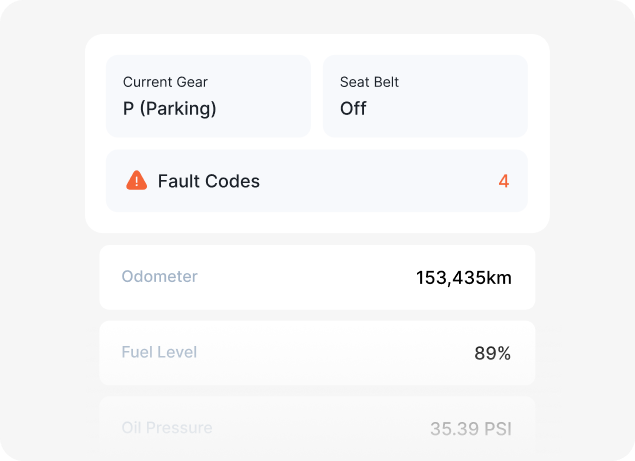Select the Current Gear card

click(208, 96)
